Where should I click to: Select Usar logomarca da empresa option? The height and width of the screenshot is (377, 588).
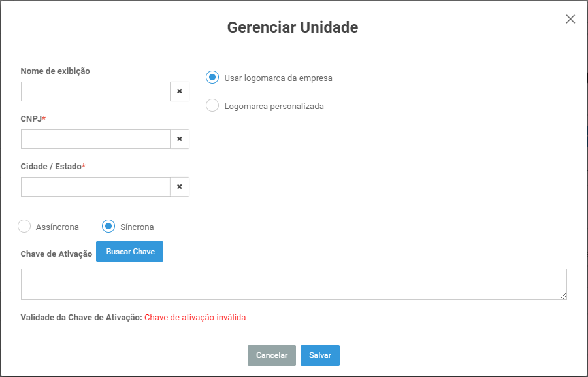click(212, 77)
